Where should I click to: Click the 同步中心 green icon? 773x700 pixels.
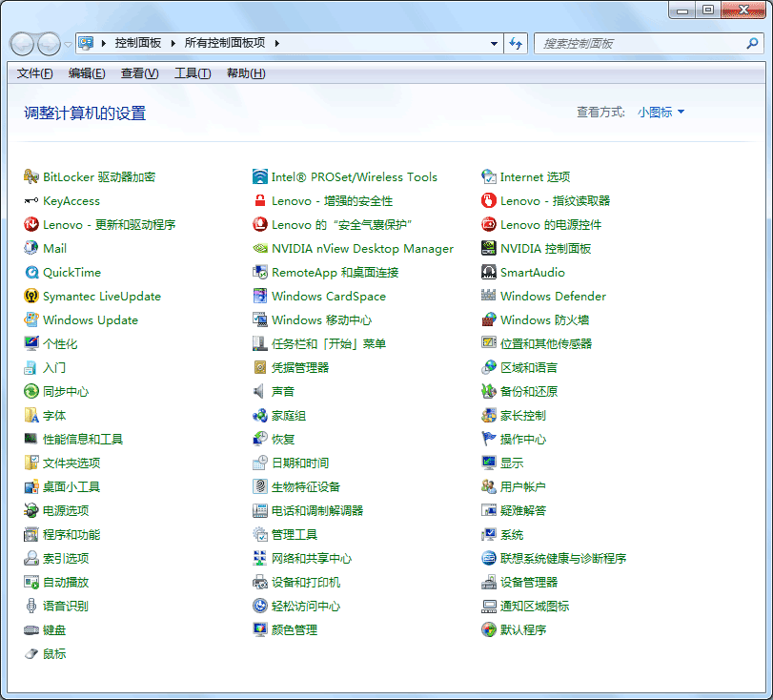tap(31, 391)
